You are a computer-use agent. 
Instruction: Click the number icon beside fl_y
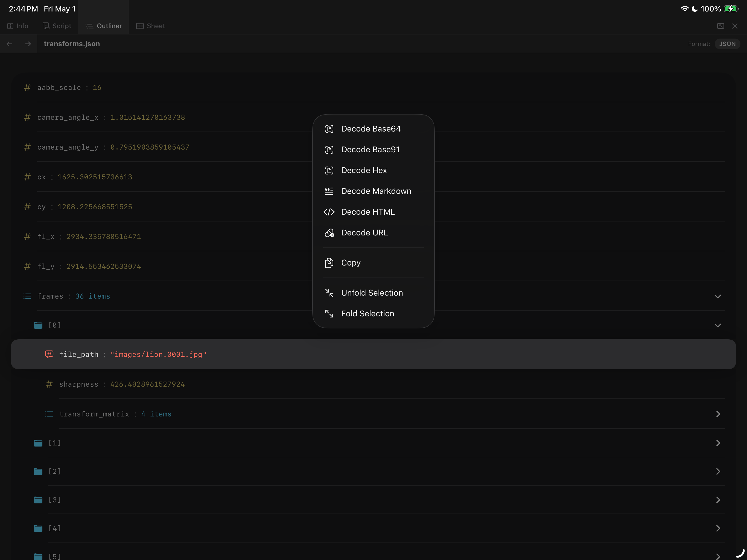(x=27, y=266)
